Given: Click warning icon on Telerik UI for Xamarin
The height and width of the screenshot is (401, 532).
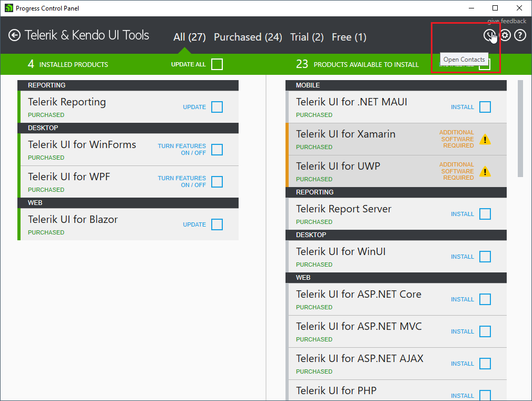Looking at the screenshot, I should 485,139.
